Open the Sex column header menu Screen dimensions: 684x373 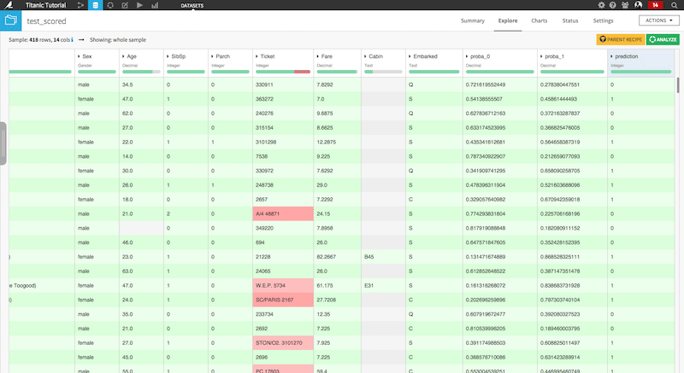(85, 56)
